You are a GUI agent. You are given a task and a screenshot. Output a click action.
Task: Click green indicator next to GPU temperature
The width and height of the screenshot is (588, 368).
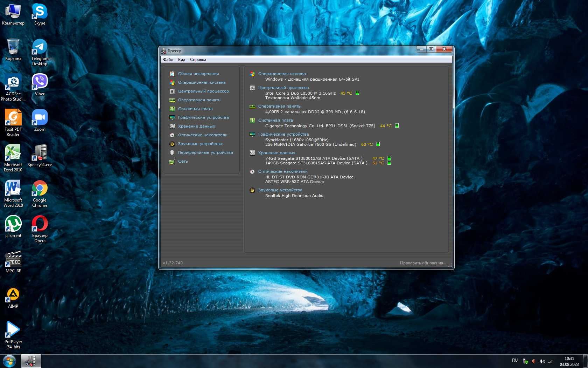point(378,144)
